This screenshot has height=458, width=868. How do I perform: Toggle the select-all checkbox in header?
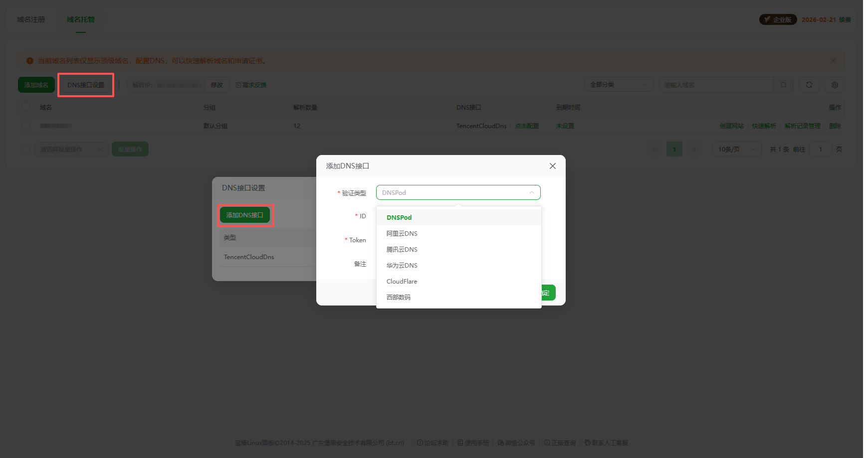26,107
